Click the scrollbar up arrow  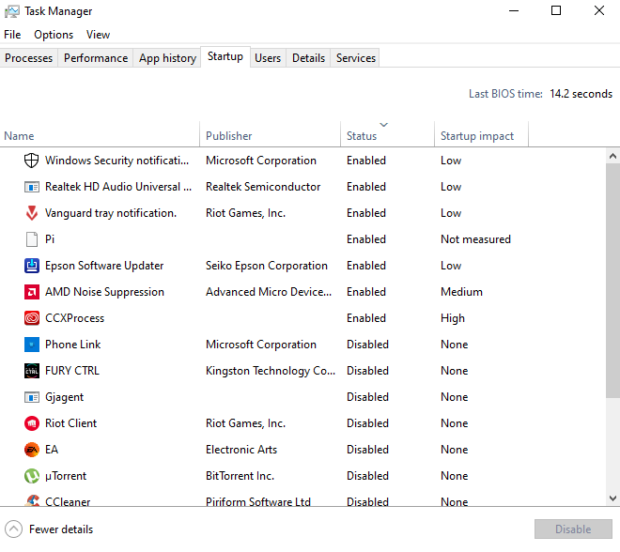click(612, 156)
